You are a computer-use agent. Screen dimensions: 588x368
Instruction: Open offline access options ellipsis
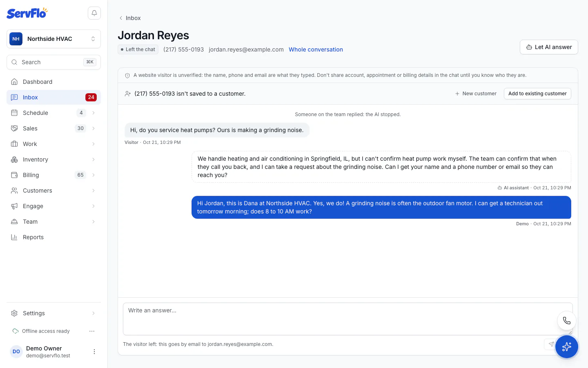[92, 331]
